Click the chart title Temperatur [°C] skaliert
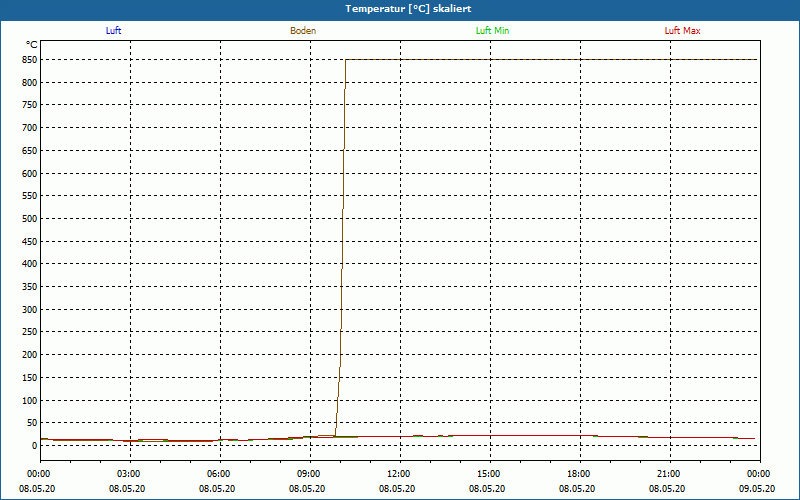Image resolution: width=800 pixels, height=500 pixels. click(x=408, y=9)
